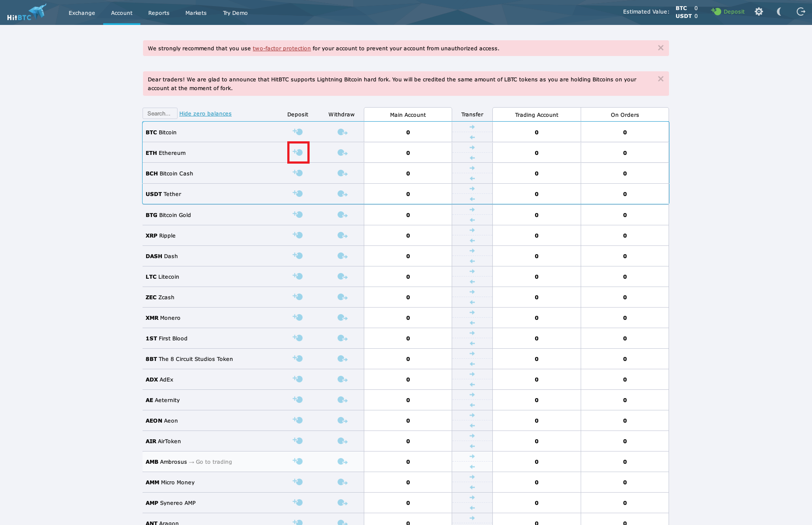Select the AMP Synereo AMP row label
The image size is (812, 525).
(x=171, y=503)
